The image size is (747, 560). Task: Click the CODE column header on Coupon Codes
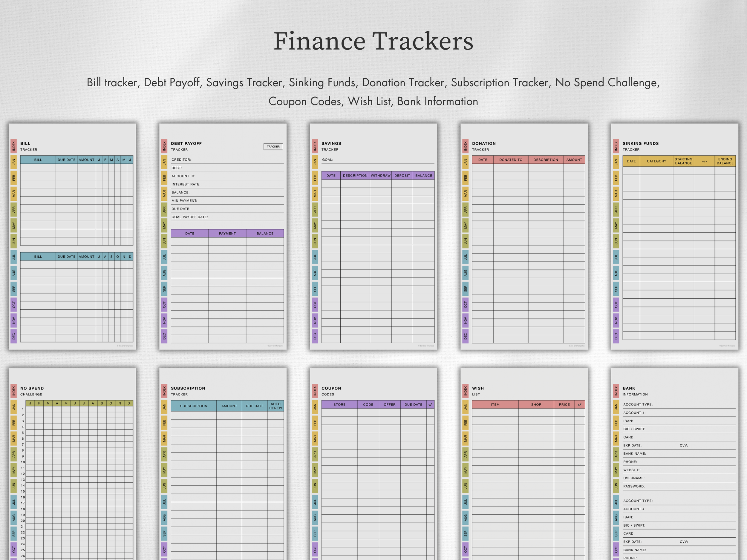coord(368,404)
